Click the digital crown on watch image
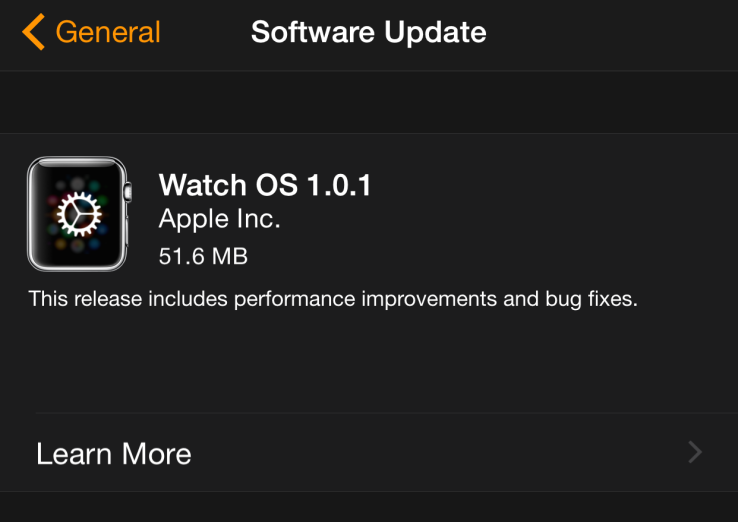Image resolution: width=738 pixels, height=522 pixels. pyautogui.click(x=127, y=188)
